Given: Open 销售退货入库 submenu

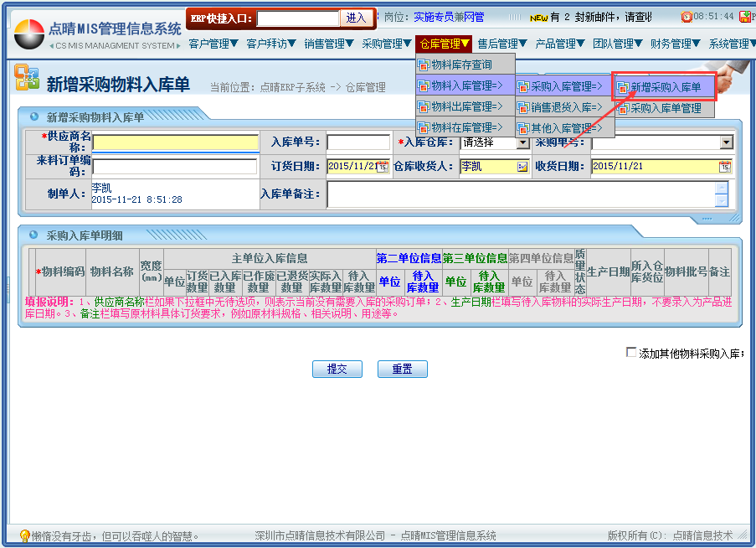Looking at the screenshot, I should (565, 107).
